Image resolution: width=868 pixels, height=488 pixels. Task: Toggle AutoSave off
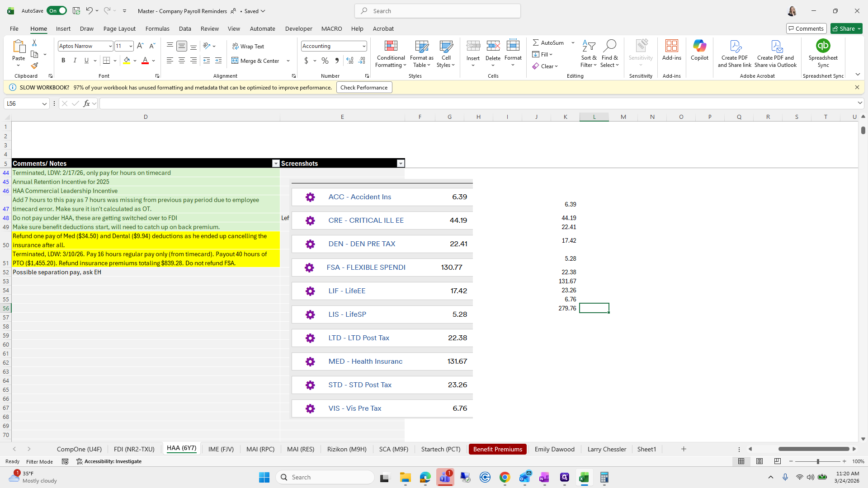(x=57, y=11)
